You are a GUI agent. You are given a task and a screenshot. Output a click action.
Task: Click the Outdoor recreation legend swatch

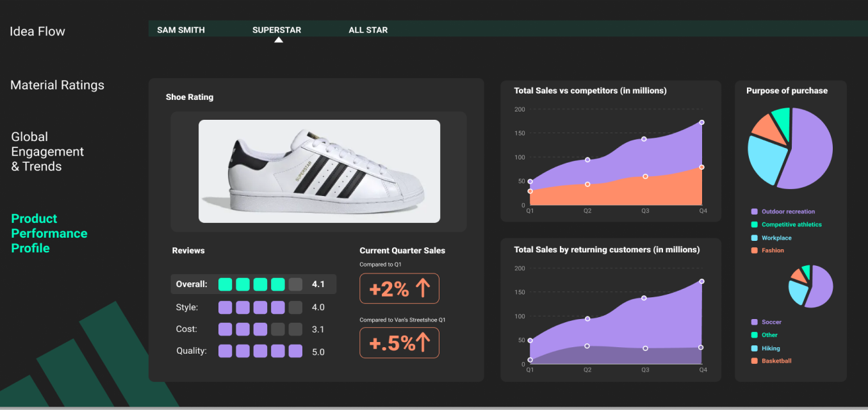tap(755, 211)
